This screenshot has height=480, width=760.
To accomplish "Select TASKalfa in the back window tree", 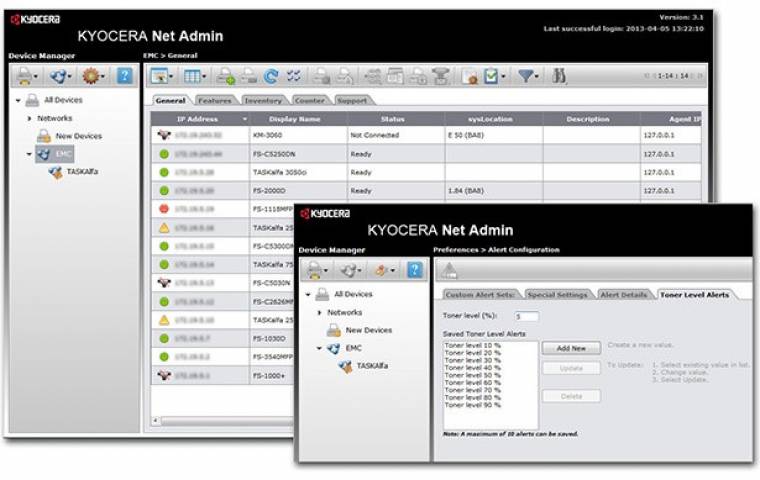I will coord(82,172).
